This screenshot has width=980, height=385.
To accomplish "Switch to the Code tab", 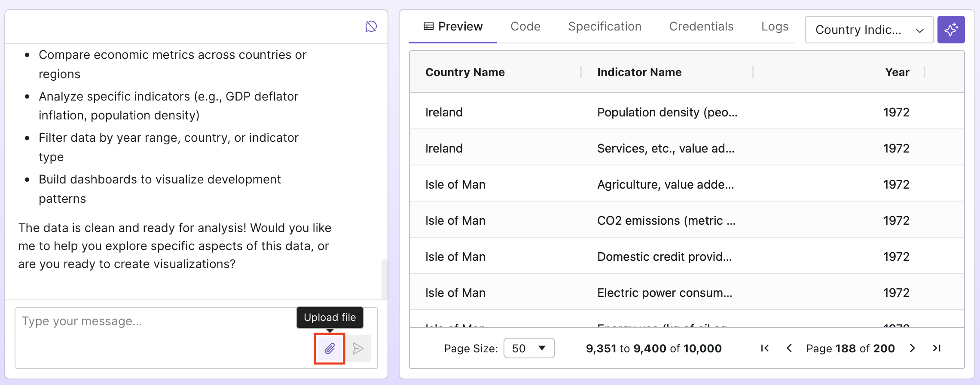I will (x=525, y=27).
